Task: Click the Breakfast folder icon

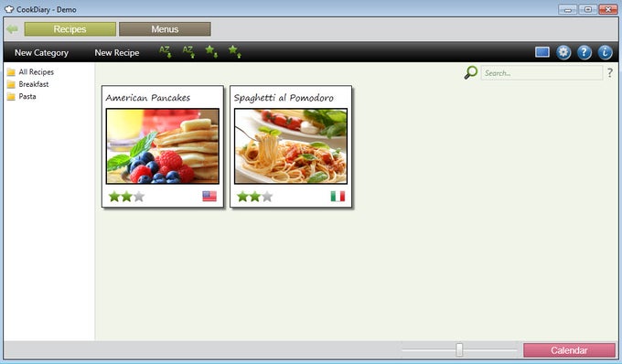Action: click(11, 84)
